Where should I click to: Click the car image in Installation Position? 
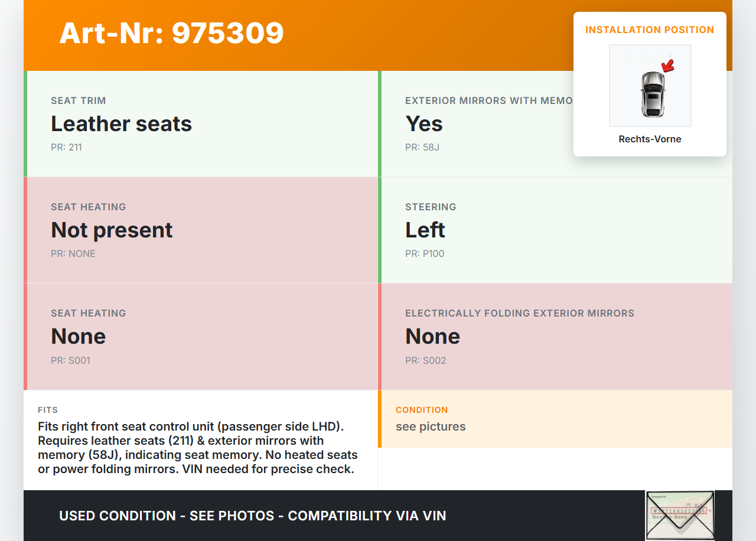pos(650,87)
